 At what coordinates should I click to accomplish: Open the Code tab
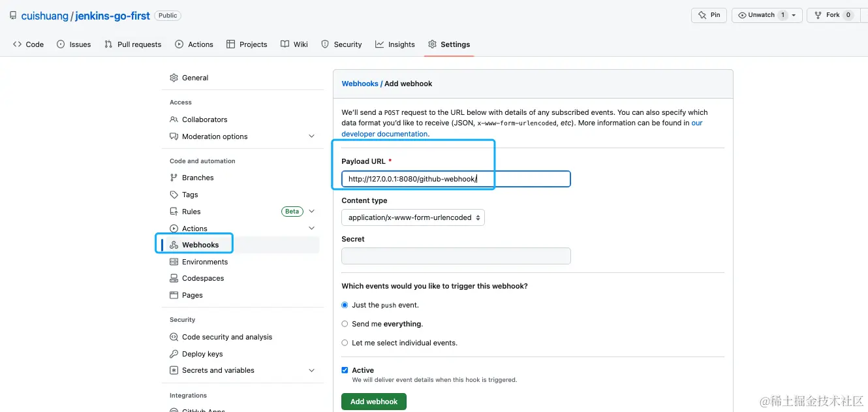click(x=28, y=44)
